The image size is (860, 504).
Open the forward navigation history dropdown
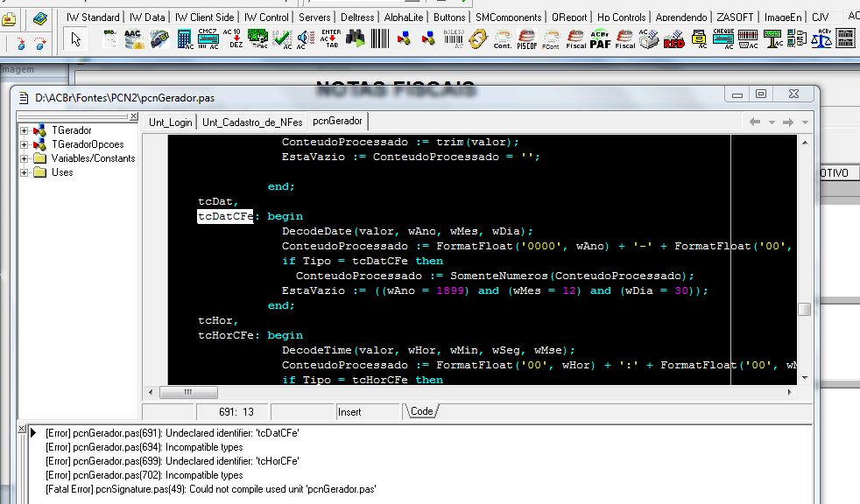805,122
